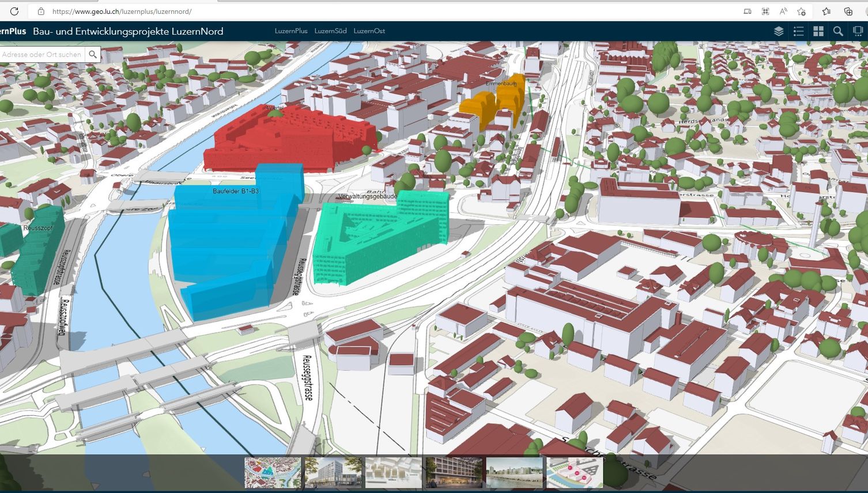This screenshot has height=493, width=868.
Task: Open the basemap gallery grid icon
Action: 818,31
